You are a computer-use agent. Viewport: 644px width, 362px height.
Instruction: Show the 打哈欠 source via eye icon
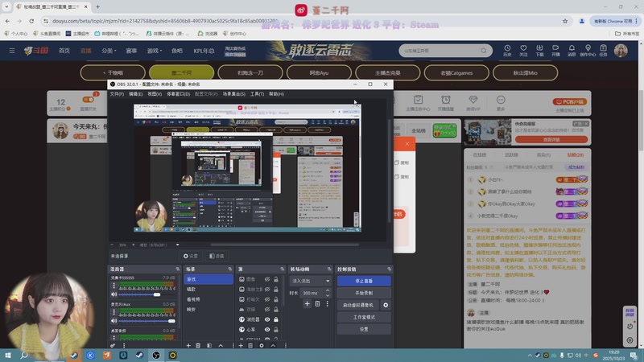[x=267, y=299]
